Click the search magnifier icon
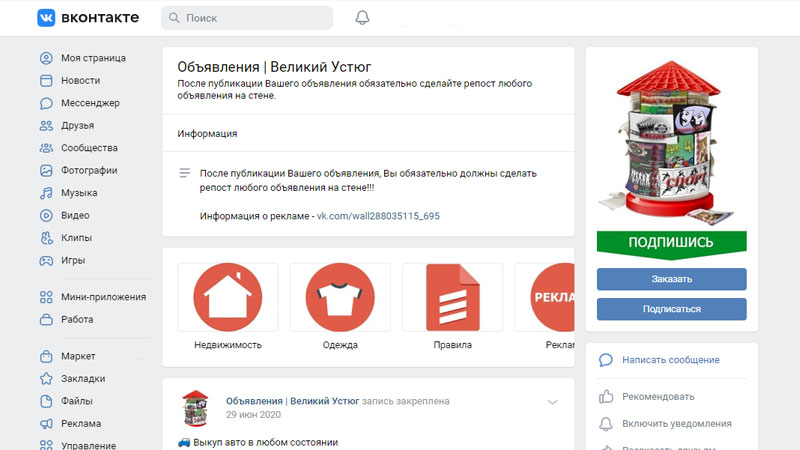800x450 pixels. coord(174,18)
